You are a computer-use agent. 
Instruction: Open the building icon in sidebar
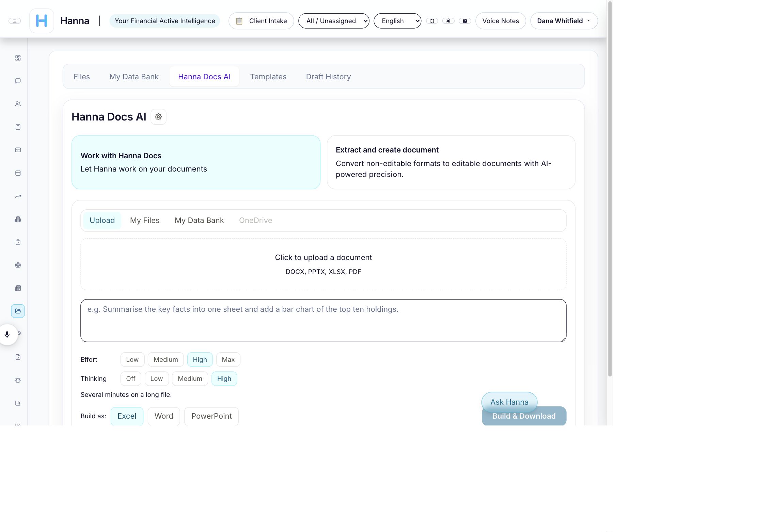[18, 219]
